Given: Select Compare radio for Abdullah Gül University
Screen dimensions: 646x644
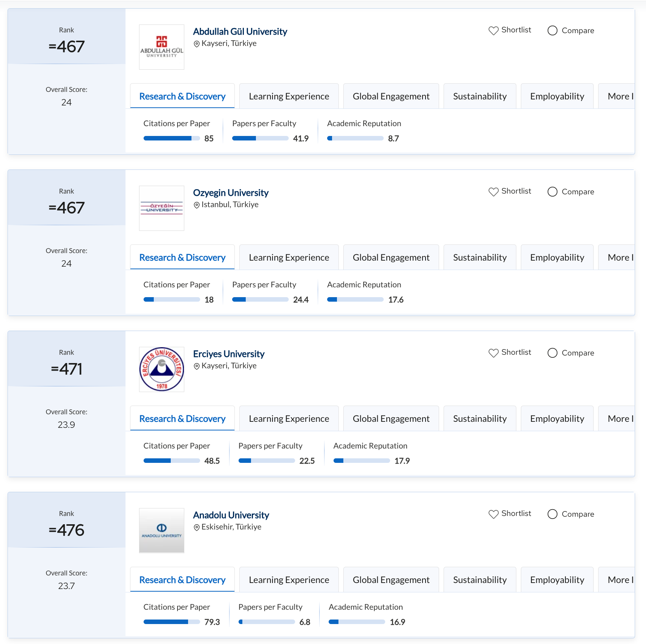Looking at the screenshot, I should pos(553,31).
